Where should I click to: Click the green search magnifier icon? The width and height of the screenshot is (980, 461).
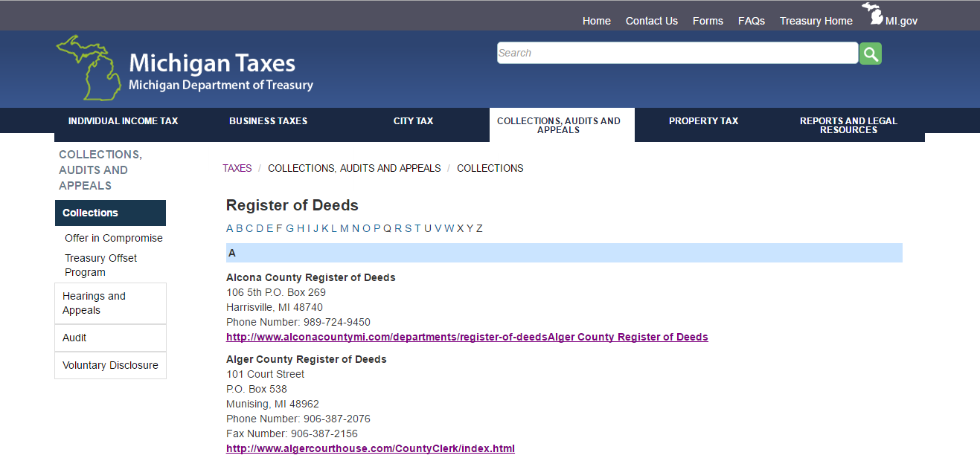(x=869, y=53)
